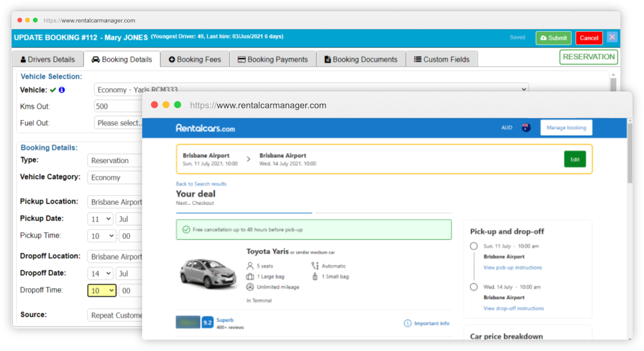
Task: Switch to the Booking Payments tab
Action: tap(272, 59)
